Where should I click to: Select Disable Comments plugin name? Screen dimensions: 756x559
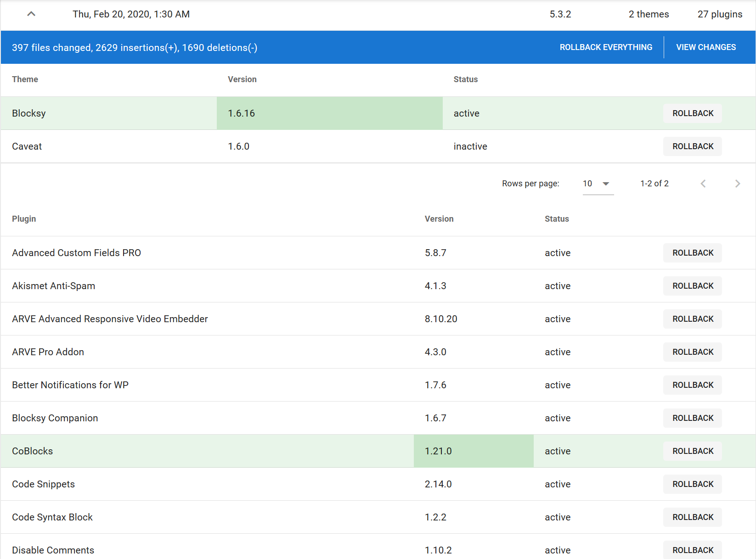pos(53,550)
